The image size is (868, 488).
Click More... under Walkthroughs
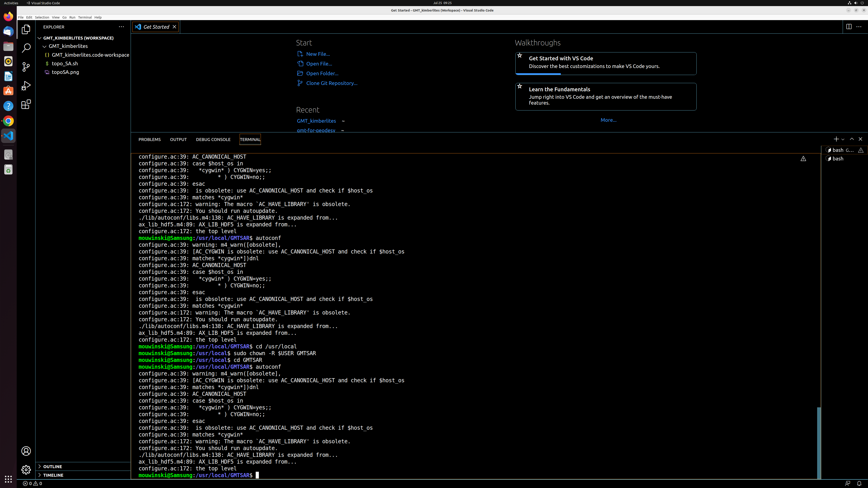(608, 120)
